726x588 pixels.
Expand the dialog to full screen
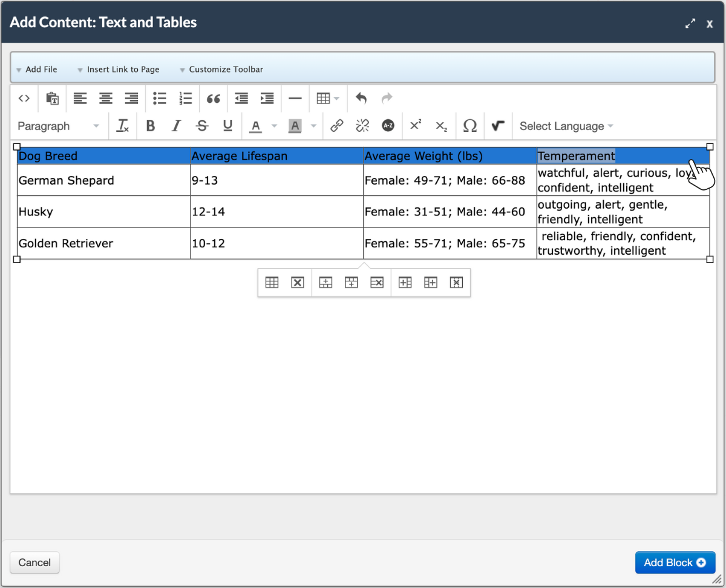[x=690, y=24]
